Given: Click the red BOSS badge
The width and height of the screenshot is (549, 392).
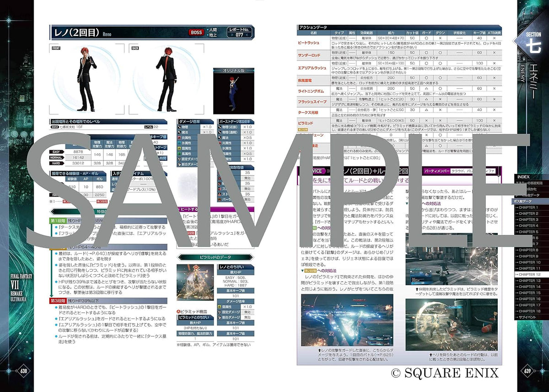Looking at the screenshot, I should point(196,32).
